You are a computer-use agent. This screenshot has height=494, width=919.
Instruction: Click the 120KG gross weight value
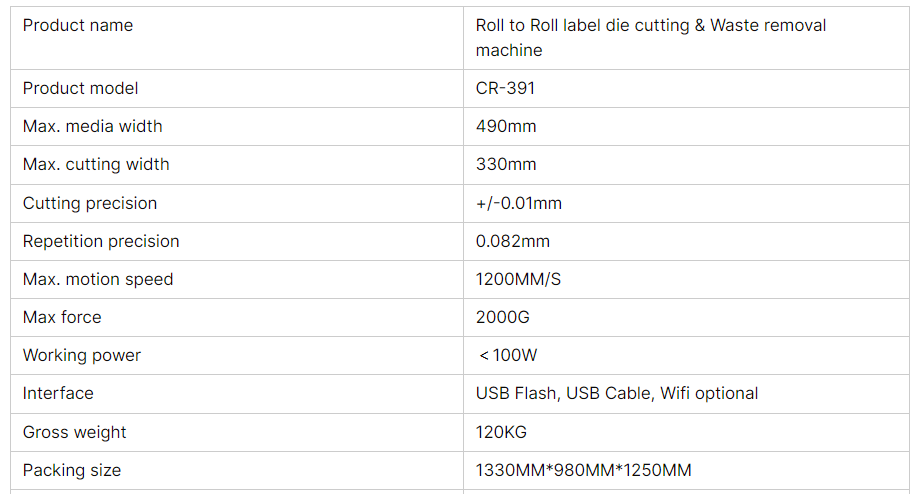point(501,432)
